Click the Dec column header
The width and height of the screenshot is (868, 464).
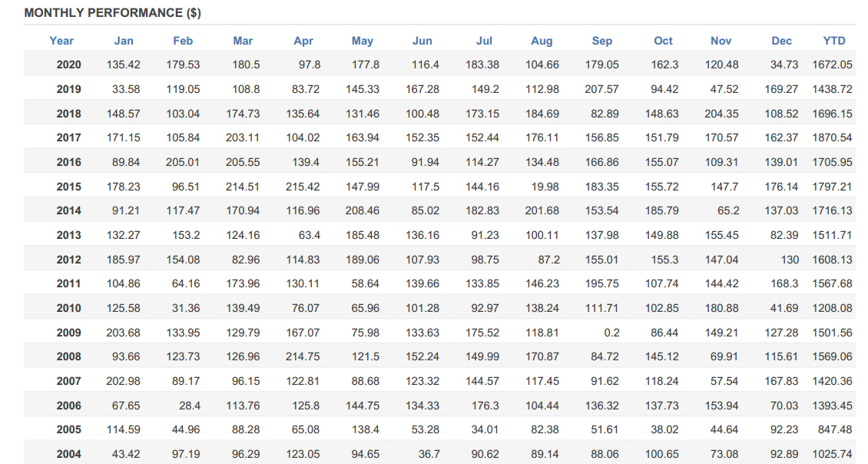point(782,41)
